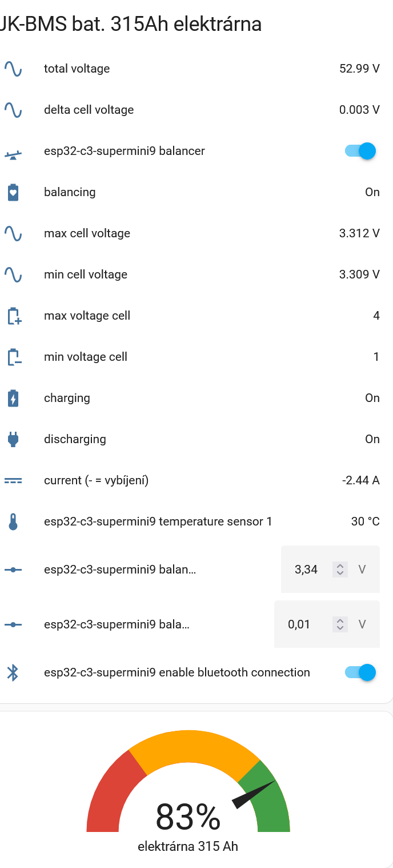Open the min cell voltage 3.309 V value
This screenshot has height=868, width=393.
click(x=359, y=274)
